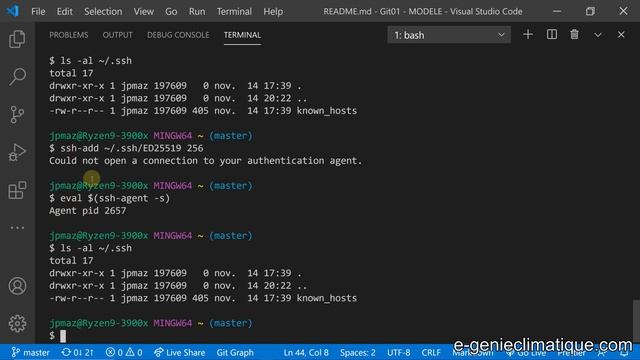Viewport: 640px width, 360px height.
Task: Open the Accounts menu icon
Action: pos(17,286)
